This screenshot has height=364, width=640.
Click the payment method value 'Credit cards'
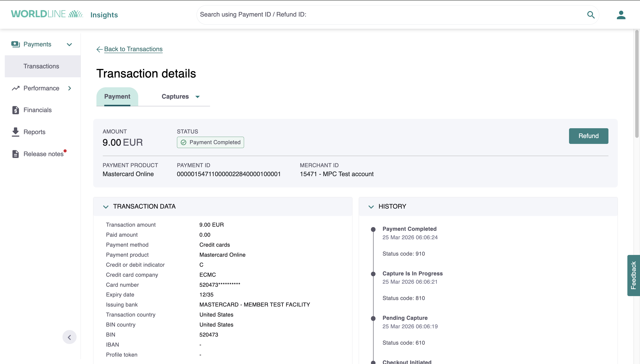click(x=214, y=245)
